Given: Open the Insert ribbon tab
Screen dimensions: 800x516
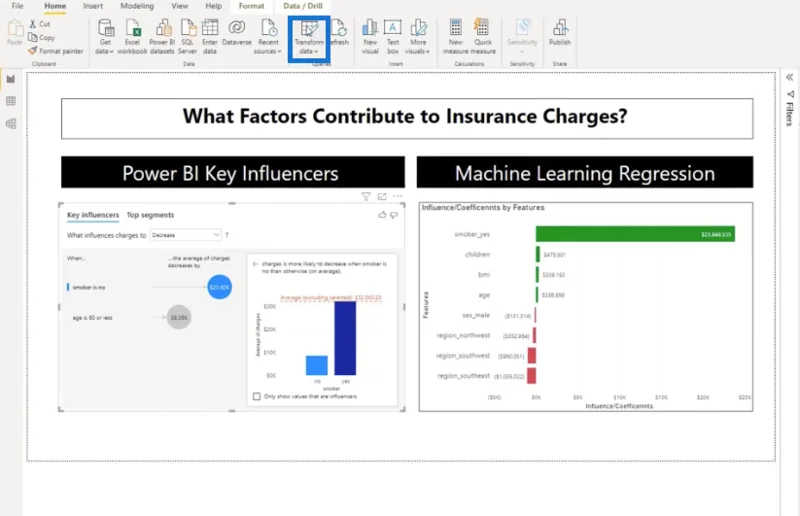Looking at the screenshot, I should [93, 6].
